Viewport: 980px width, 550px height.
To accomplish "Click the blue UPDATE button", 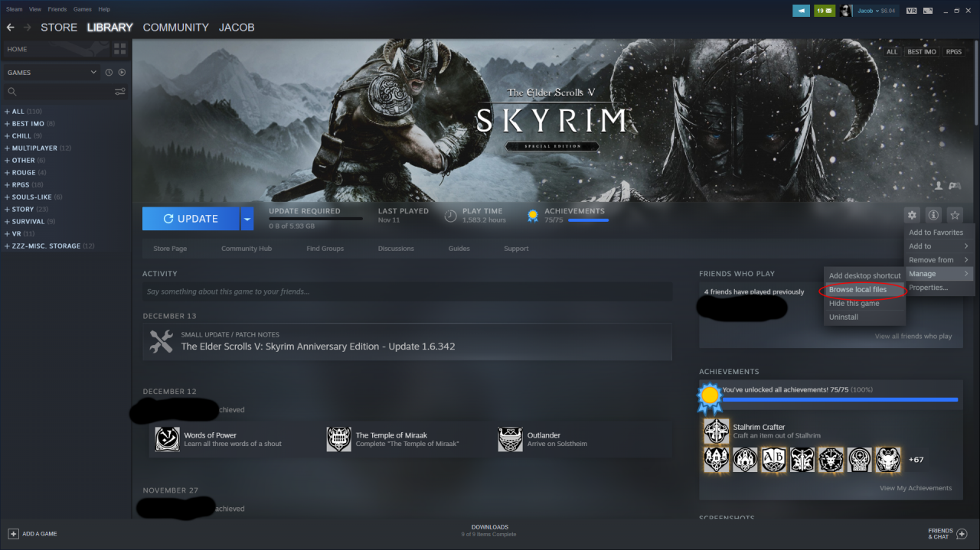I will pyautogui.click(x=191, y=219).
